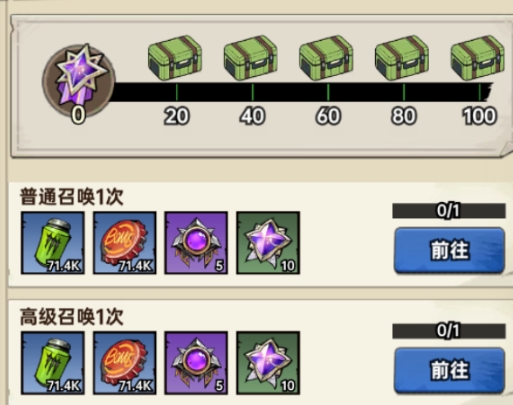
Task: Open the green chest at milestone 40
Action: pyautogui.click(x=251, y=58)
